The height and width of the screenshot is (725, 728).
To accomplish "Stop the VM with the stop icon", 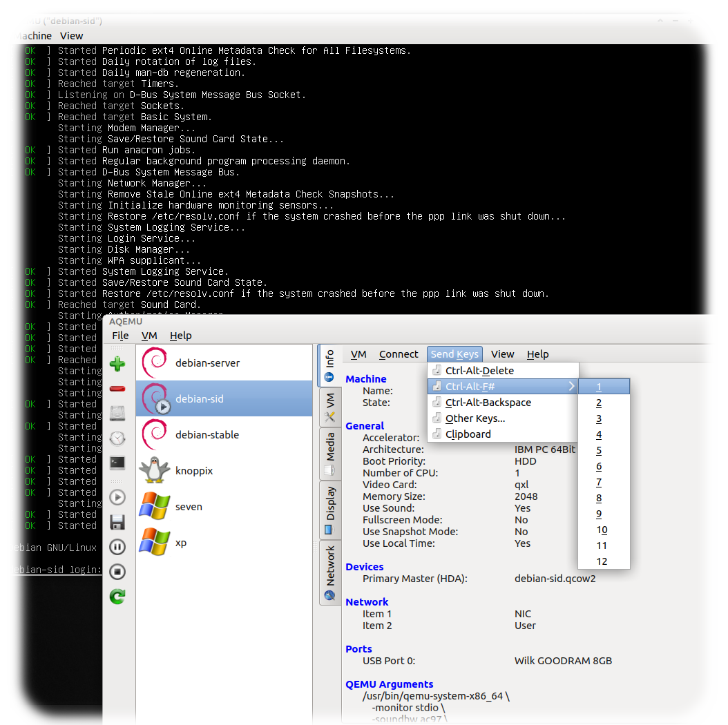I will [x=117, y=572].
